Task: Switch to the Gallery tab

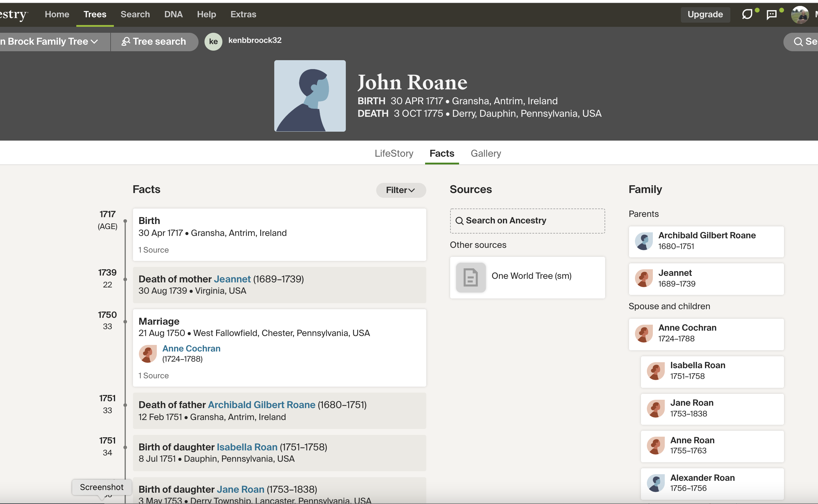Action: coord(486,153)
